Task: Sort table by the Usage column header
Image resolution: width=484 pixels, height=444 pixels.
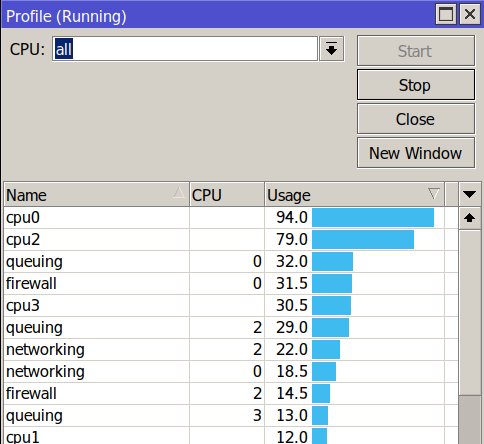Action: click(x=354, y=195)
